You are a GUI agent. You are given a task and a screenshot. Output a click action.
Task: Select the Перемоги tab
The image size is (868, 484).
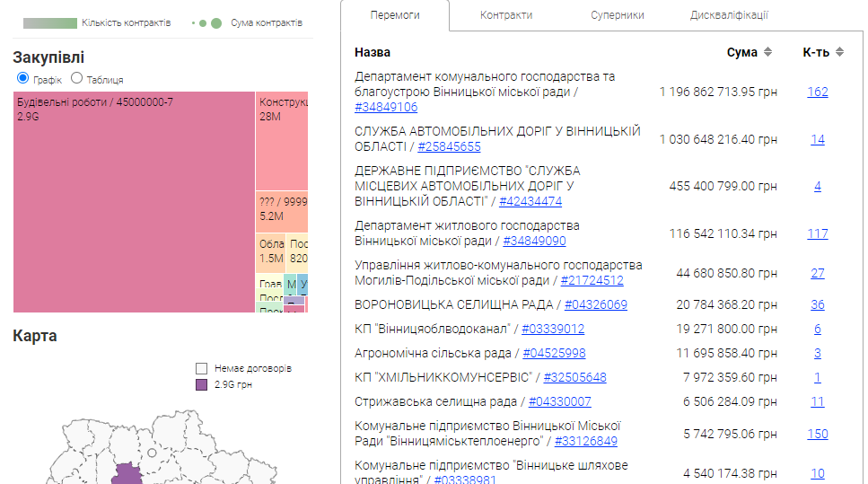pyautogui.click(x=395, y=15)
